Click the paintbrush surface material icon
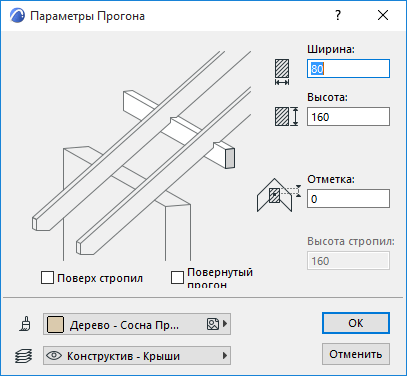This screenshot has width=407, height=376. pyautogui.click(x=26, y=324)
